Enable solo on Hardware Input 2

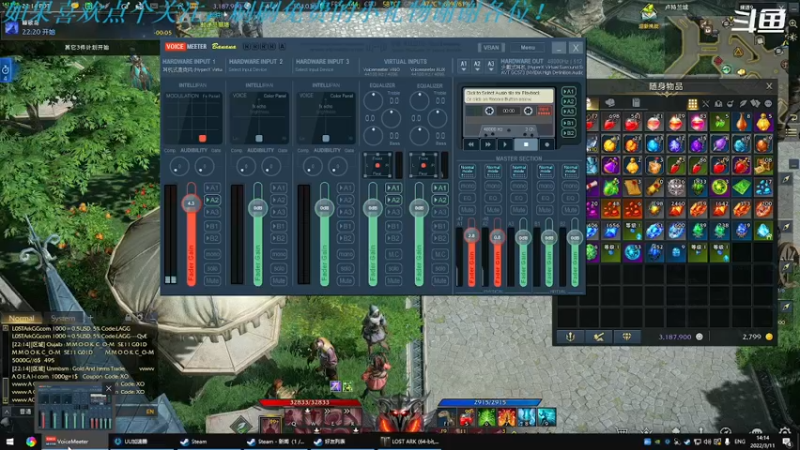(x=279, y=268)
